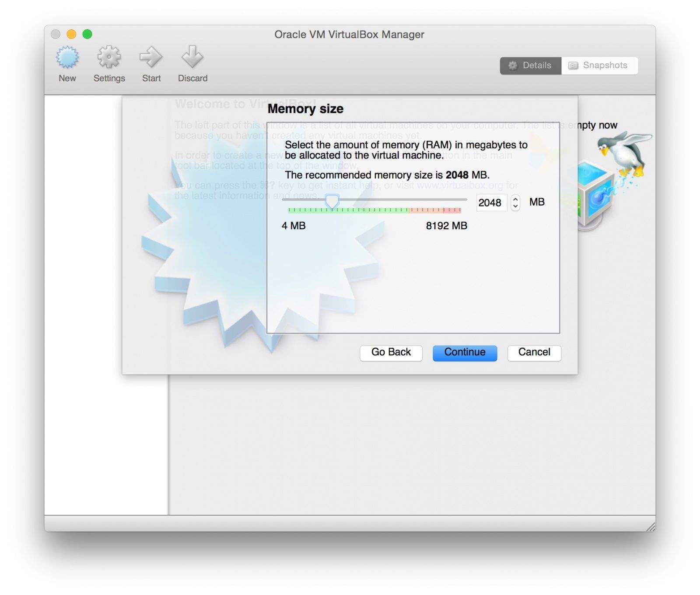The image size is (700, 595).
Task: Click the 2048 memory size field
Action: click(x=490, y=203)
